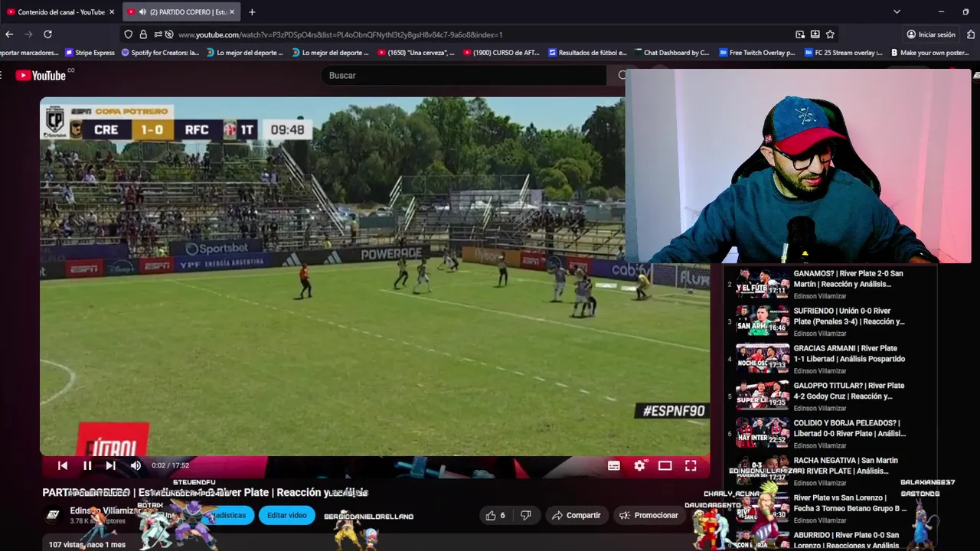Click the YouTube URL address bar
980x551 pixels.
point(482,34)
